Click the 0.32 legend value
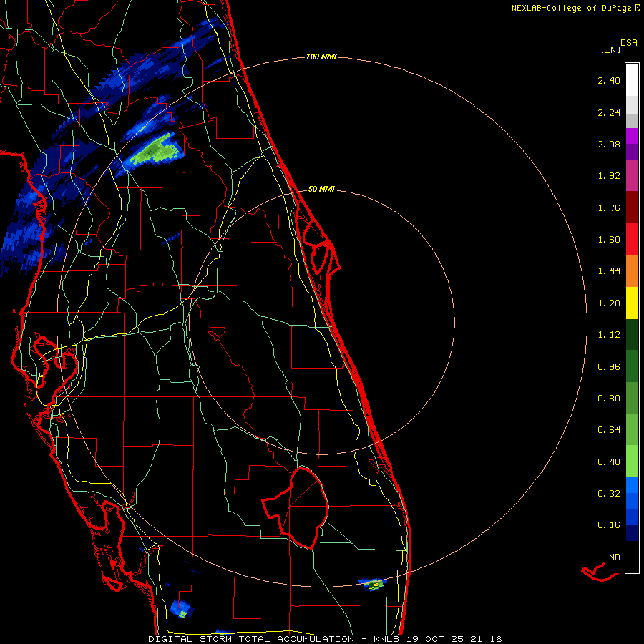The height and width of the screenshot is (644, 644). (609, 494)
